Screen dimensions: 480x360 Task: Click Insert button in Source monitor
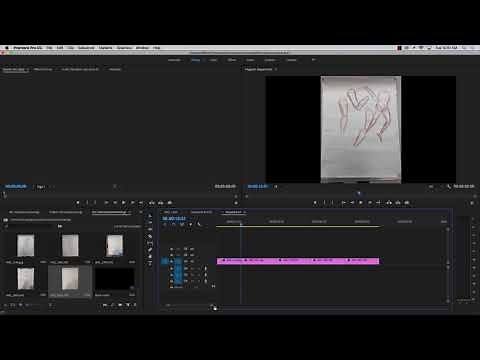tap(152, 203)
